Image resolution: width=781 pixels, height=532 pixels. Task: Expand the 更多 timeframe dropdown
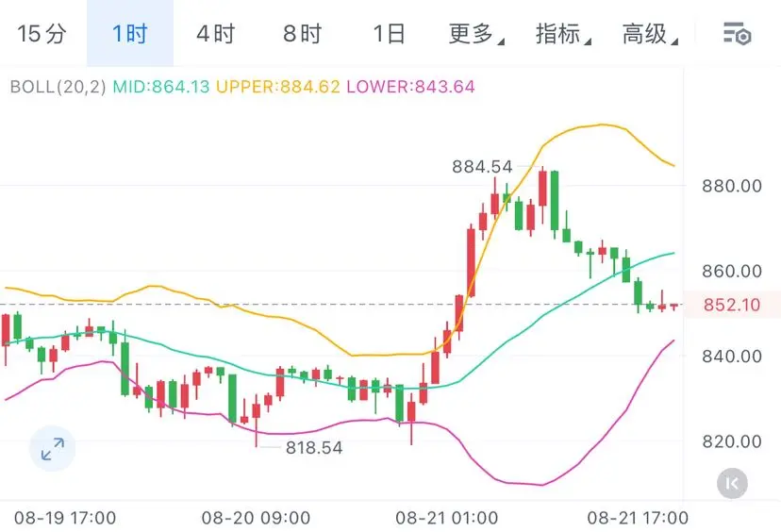tap(476, 34)
